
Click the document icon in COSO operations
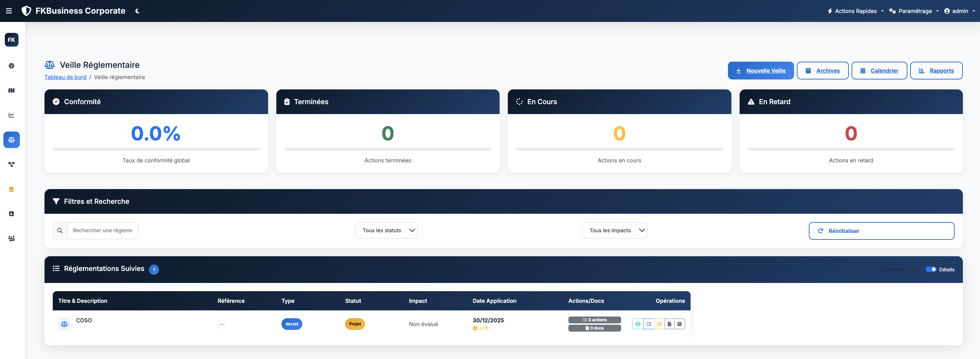click(669, 324)
